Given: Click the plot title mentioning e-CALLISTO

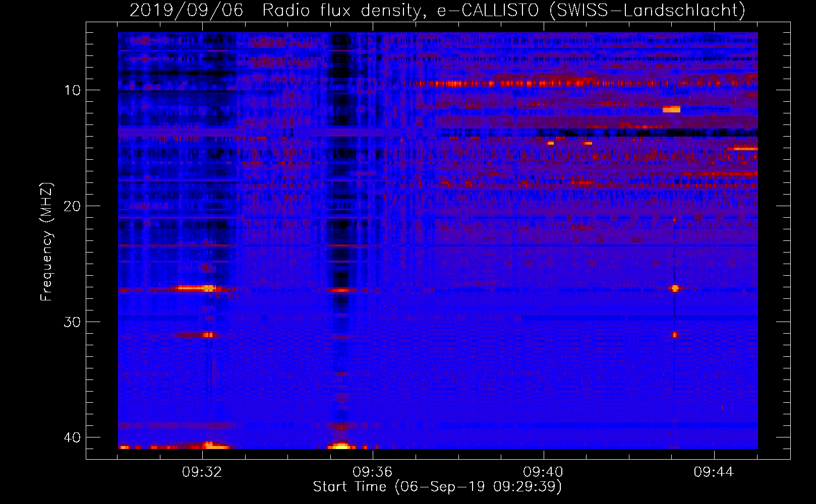Looking at the screenshot, I should [437, 10].
